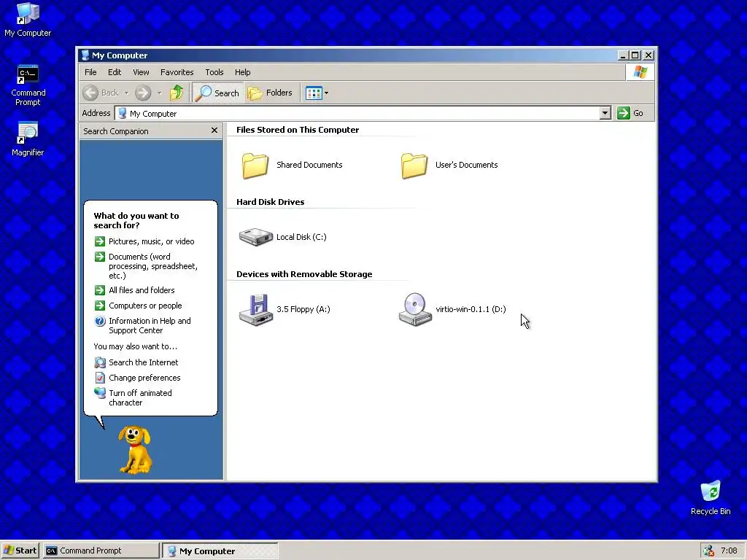The width and height of the screenshot is (747, 560).
Task: Select the Shared Documents folder icon
Action: (255, 166)
